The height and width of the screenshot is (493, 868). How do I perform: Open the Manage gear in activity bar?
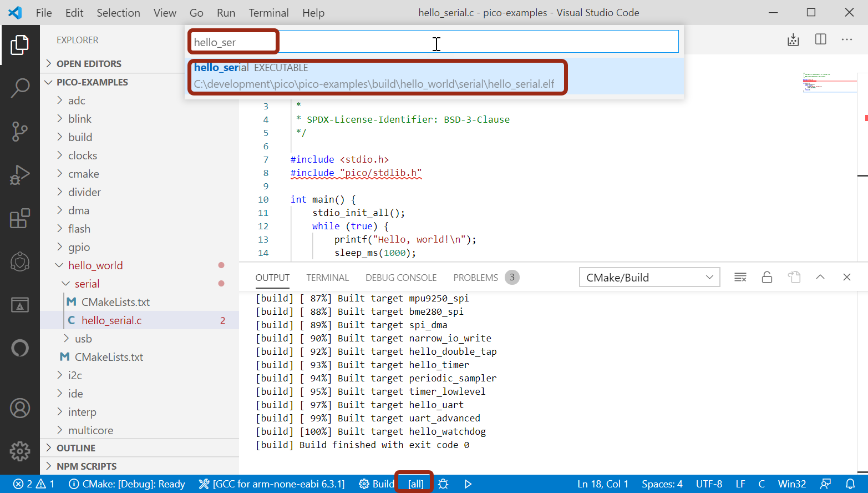[x=20, y=451]
